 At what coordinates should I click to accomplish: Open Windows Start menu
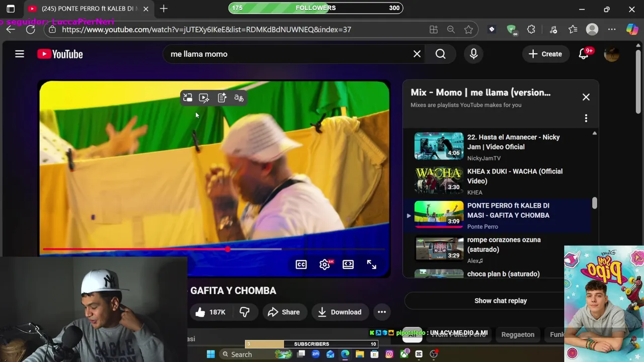[x=210, y=354]
